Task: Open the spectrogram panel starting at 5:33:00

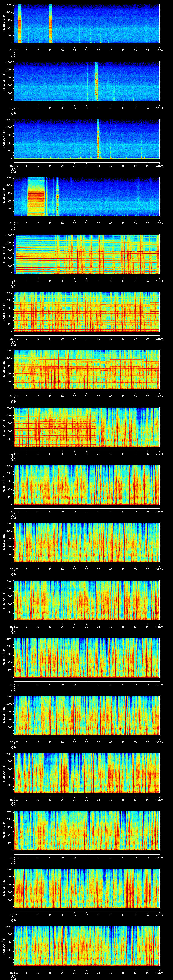Action: (x=87, y=658)
